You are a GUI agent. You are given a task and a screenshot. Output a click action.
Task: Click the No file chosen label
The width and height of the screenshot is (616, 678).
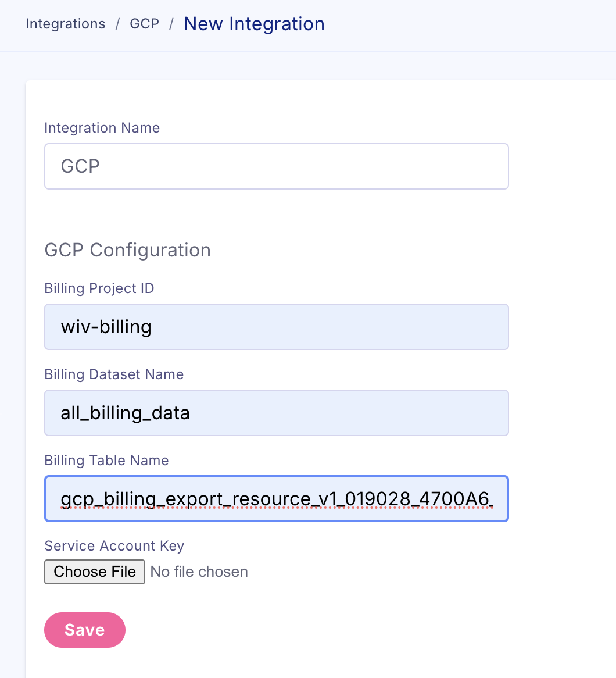pos(199,572)
